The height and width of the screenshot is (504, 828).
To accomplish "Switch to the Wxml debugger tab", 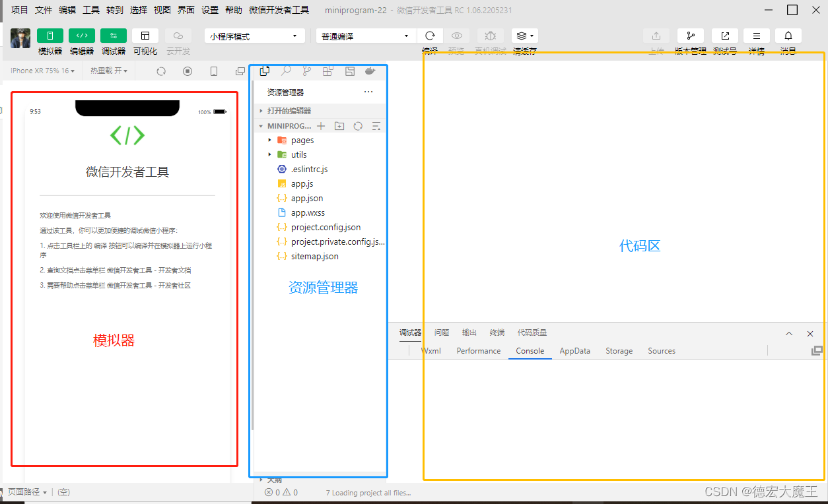I will point(431,351).
